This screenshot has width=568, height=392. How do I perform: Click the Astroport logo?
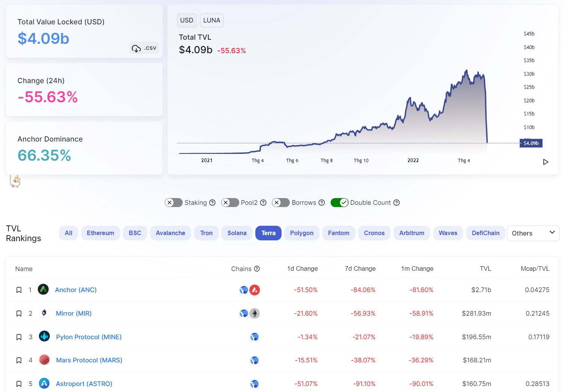[44, 383]
